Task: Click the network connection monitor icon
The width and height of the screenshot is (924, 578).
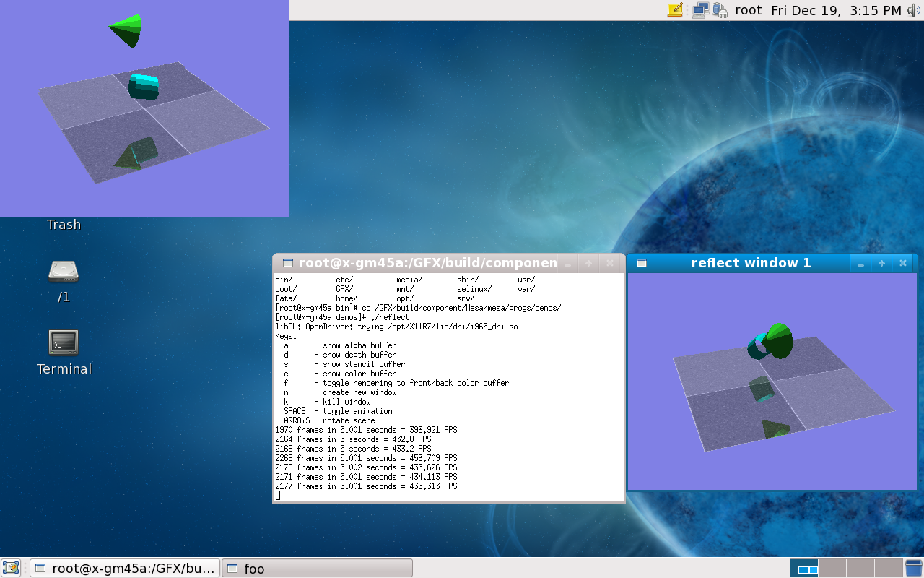Action: tap(699, 10)
